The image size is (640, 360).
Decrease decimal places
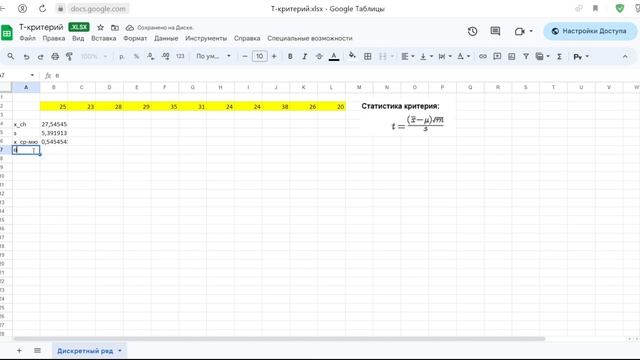point(151,56)
